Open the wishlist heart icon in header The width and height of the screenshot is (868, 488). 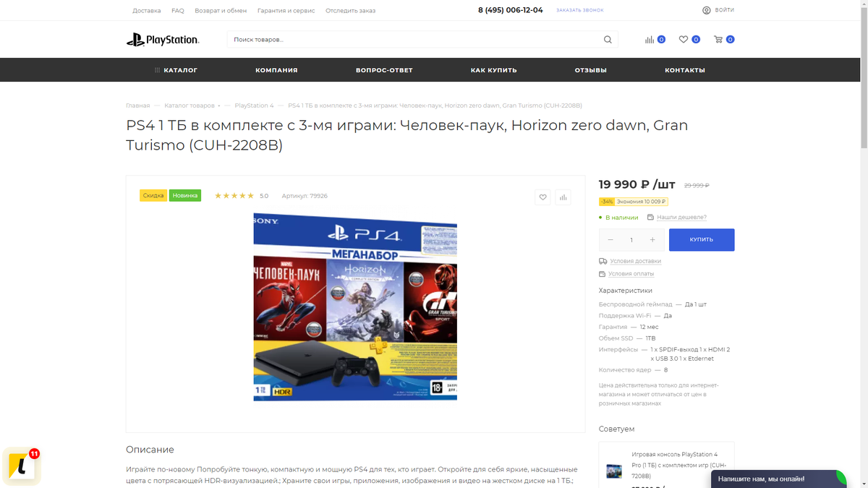click(683, 40)
